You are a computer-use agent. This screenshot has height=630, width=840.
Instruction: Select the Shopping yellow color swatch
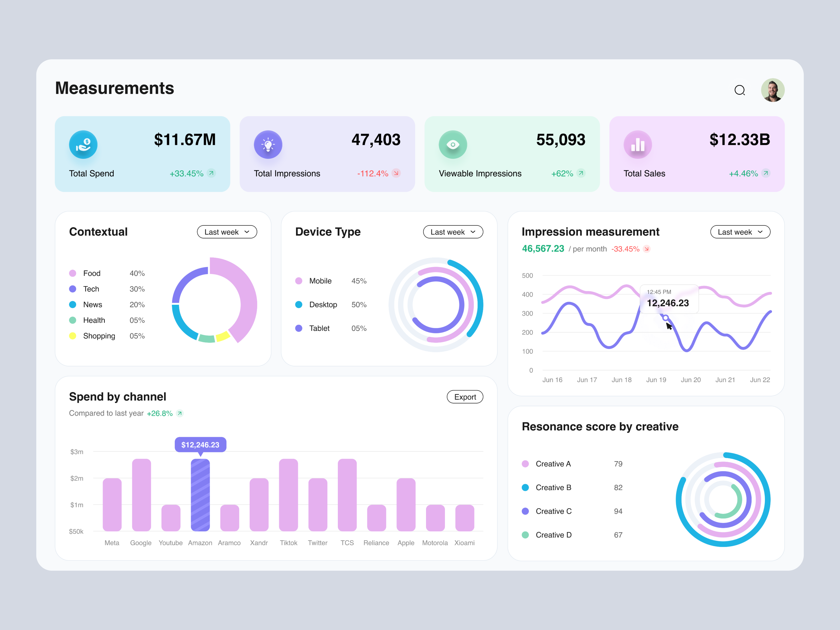(x=73, y=336)
